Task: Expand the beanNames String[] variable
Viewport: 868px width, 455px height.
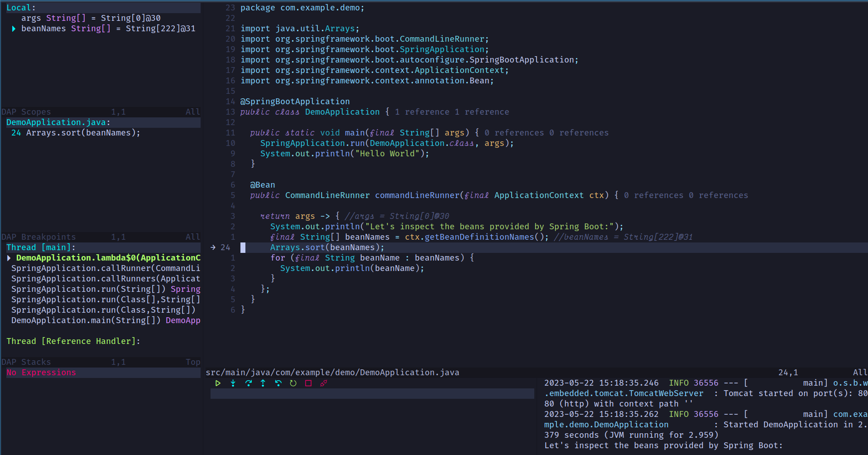Action: 14,29
